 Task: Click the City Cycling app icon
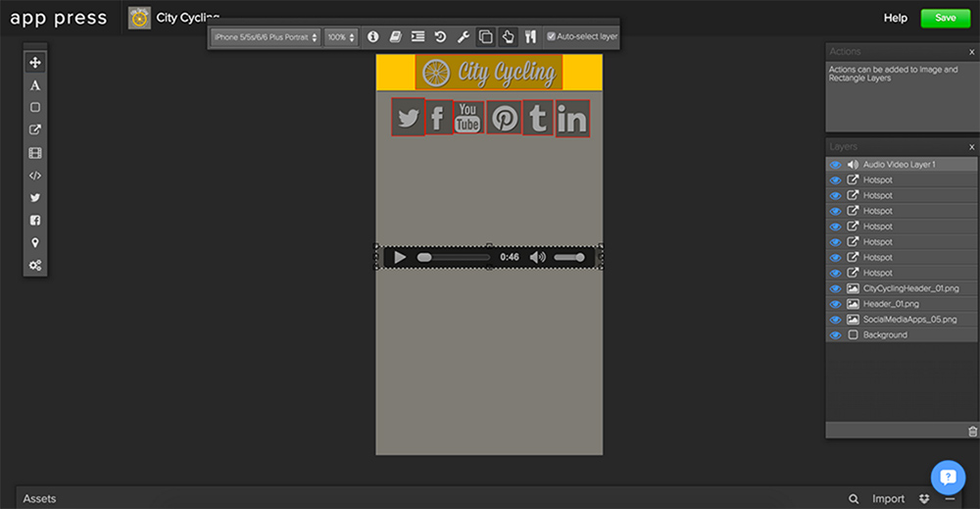[139, 18]
